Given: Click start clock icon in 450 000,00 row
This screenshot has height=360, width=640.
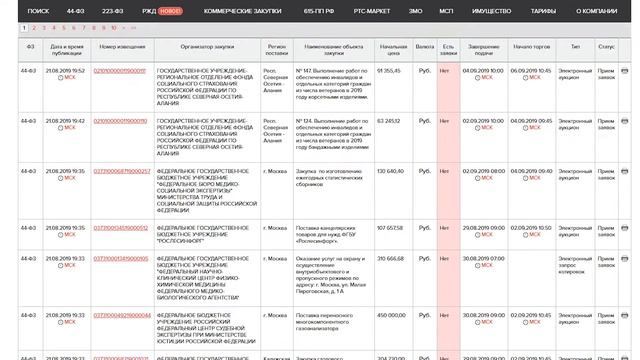Looking at the screenshot, I should click(x=525, y=322).
